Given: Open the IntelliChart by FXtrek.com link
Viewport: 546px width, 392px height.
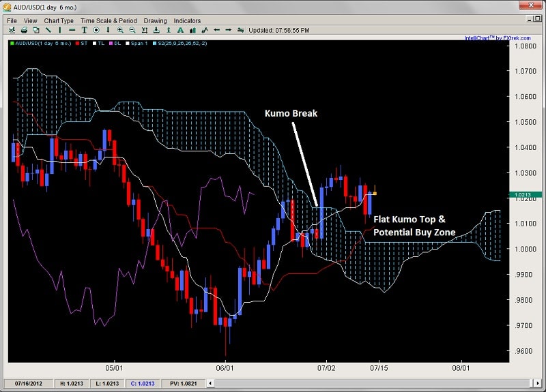Looking at the screenshot, I should click(498, 38).
